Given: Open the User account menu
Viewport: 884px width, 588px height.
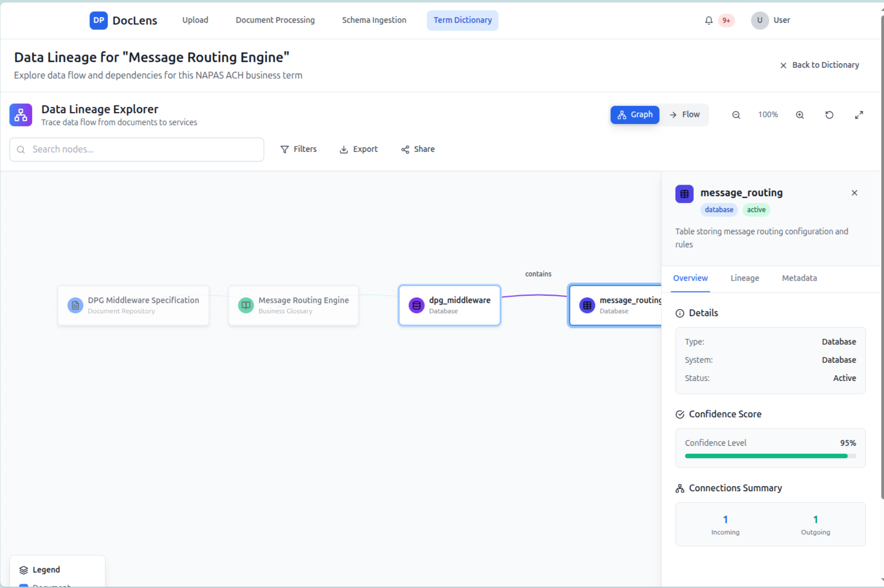Looking at the screenshot, I should click(771, 20).
